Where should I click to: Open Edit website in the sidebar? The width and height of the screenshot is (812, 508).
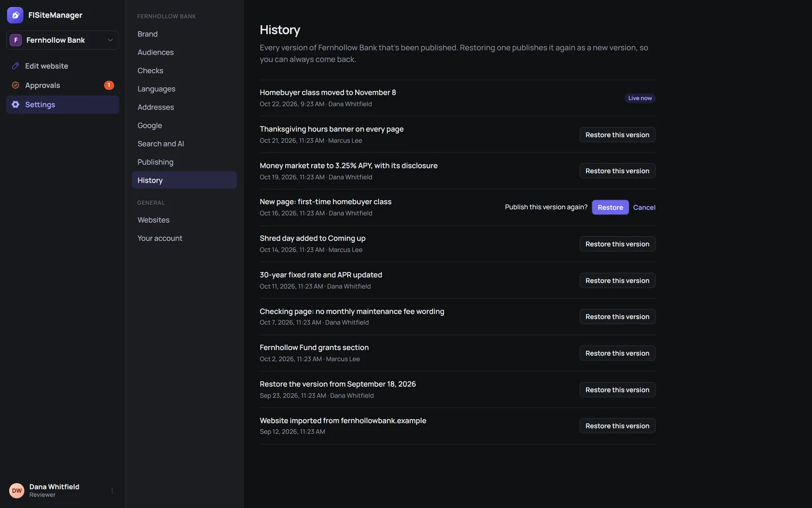[62, 66]
